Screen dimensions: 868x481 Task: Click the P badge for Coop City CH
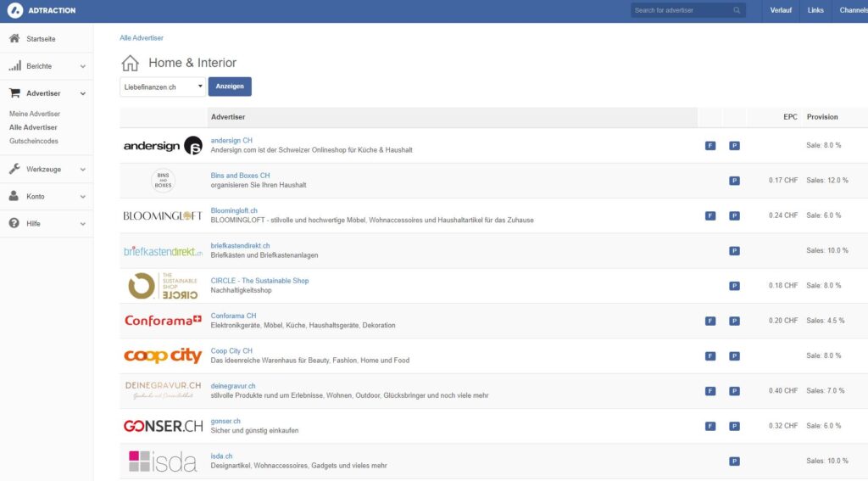(734, 355)
